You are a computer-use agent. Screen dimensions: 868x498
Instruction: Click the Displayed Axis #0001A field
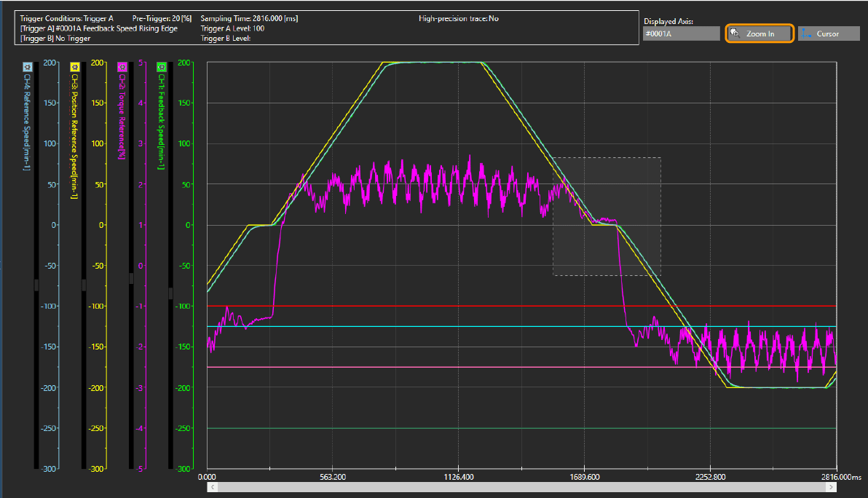coord(681,33)
